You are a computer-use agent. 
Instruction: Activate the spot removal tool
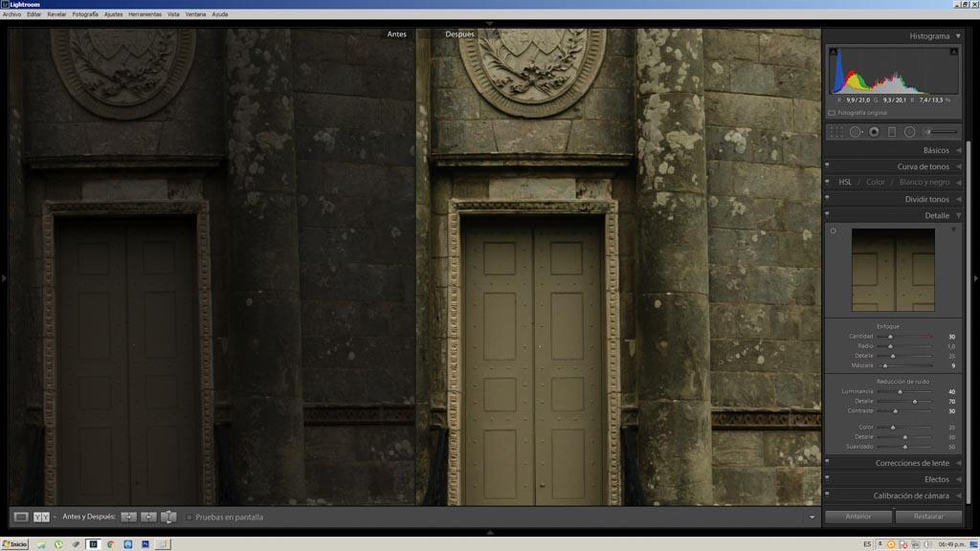click(856, 132)
